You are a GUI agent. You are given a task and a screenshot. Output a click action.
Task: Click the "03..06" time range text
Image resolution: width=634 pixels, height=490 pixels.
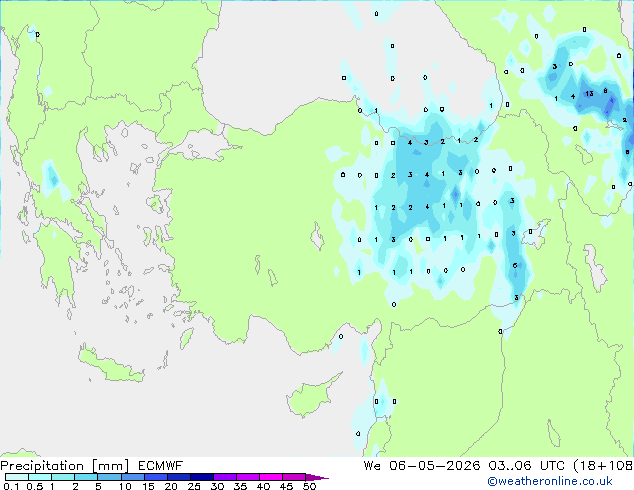(510, 466)
